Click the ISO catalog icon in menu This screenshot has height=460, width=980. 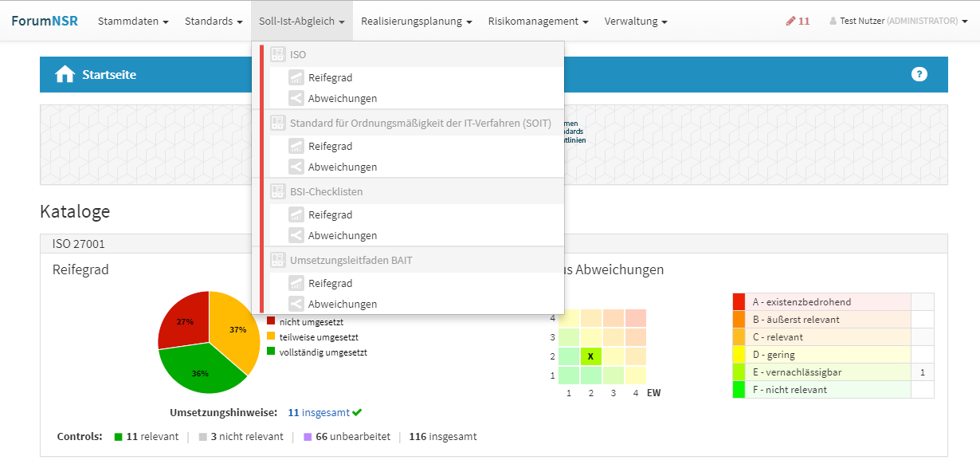tap(277, 55)
